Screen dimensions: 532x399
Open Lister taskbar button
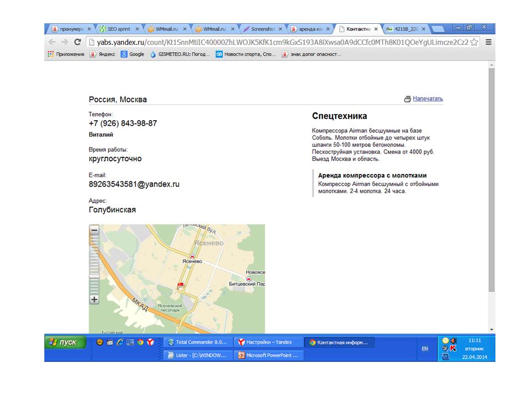click(x=198, y=355)
